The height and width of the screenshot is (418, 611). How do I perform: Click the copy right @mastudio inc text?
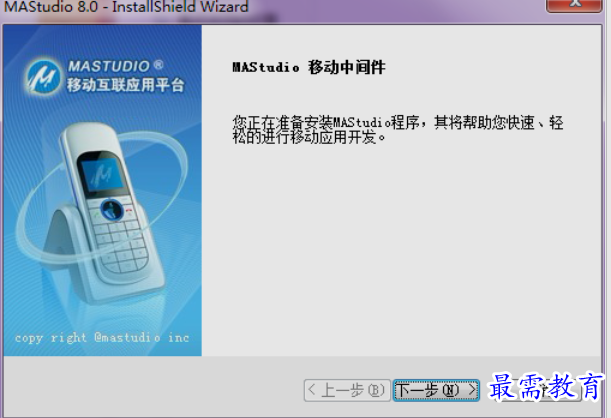(102, 337)
